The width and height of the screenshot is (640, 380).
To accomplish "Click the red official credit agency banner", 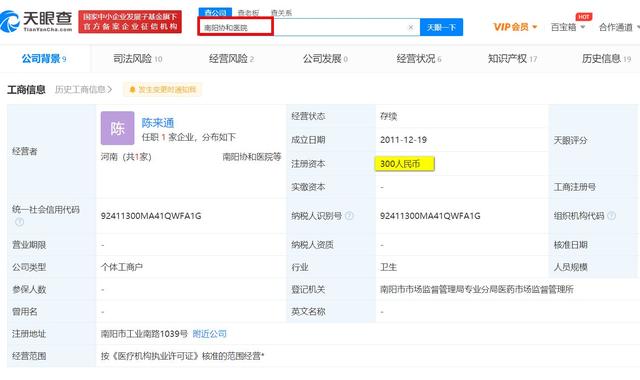I will [x=130, y=22].
